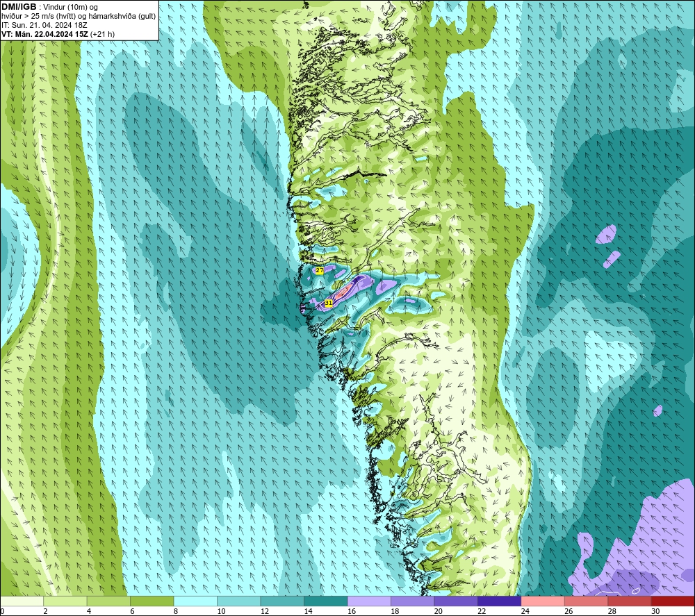Click the legend scale number 24
The image size is (695, 616).
(525, 611)
